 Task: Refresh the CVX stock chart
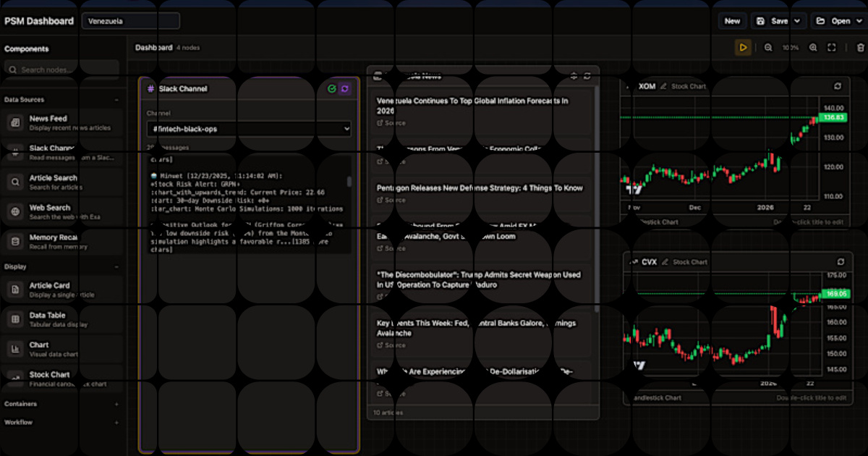click(x=841, y=262)
